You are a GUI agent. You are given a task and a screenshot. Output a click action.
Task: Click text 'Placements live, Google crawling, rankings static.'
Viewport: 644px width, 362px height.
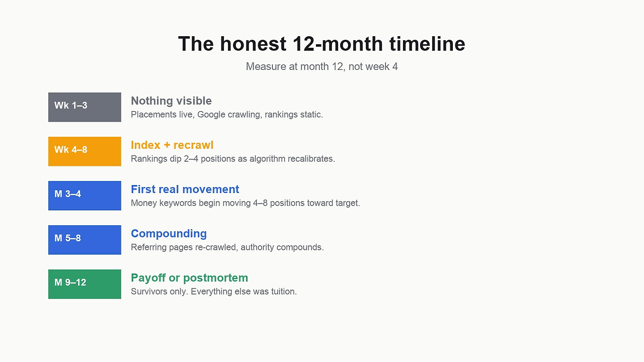227,115
